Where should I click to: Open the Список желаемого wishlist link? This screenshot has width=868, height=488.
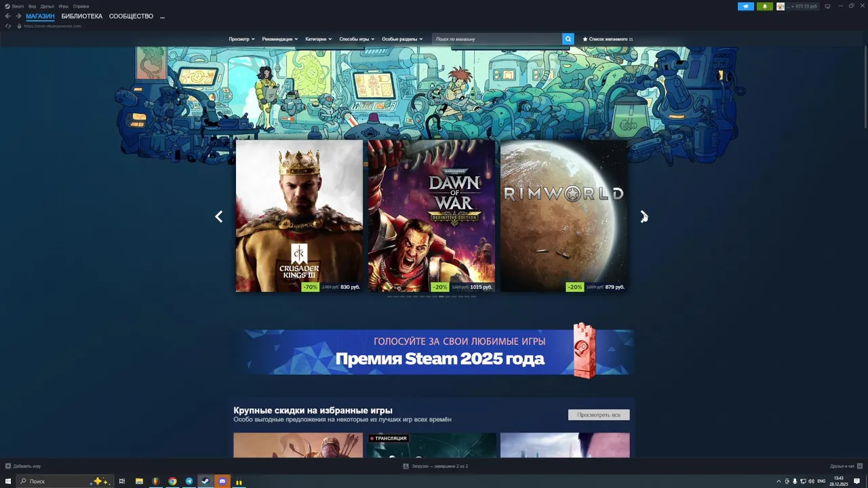(x=608, y=39)
